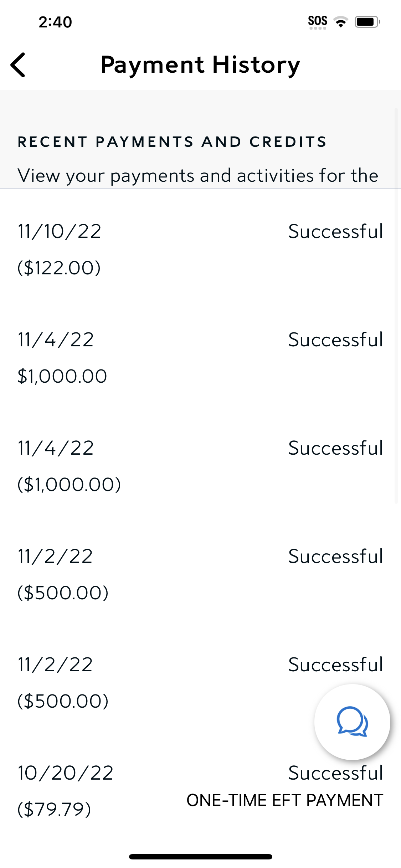This screenshot has height=868, width=401.
Task: Tap the back arrow in header
Action: 19,65
